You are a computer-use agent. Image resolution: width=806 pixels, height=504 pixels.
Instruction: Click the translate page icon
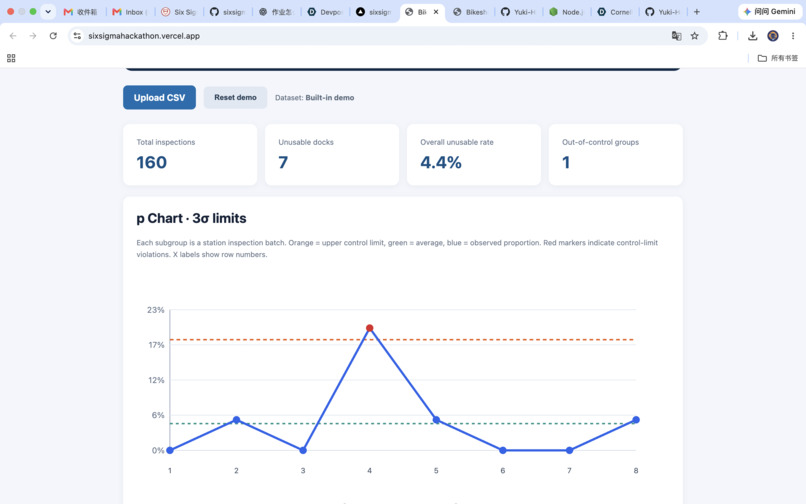[x=676, y=35]
